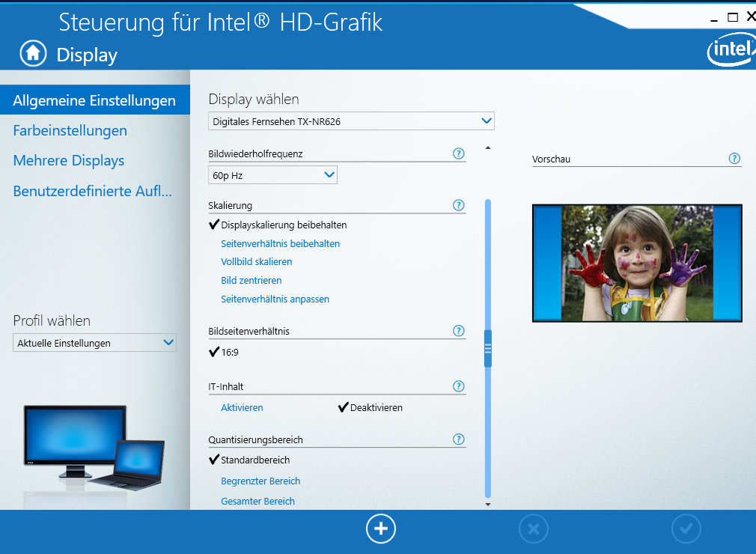Open help for Skalierung section

pos(459,205)
